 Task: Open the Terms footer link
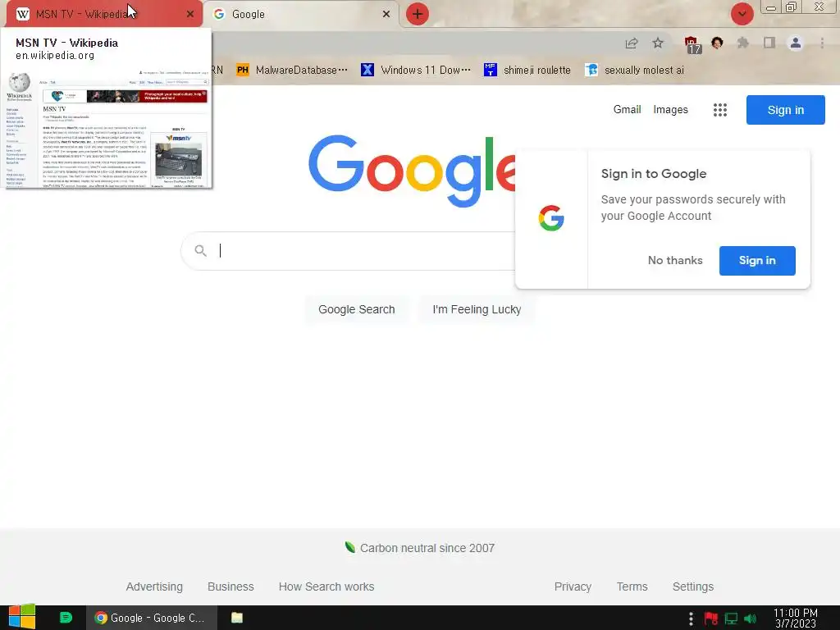point(632,587)
